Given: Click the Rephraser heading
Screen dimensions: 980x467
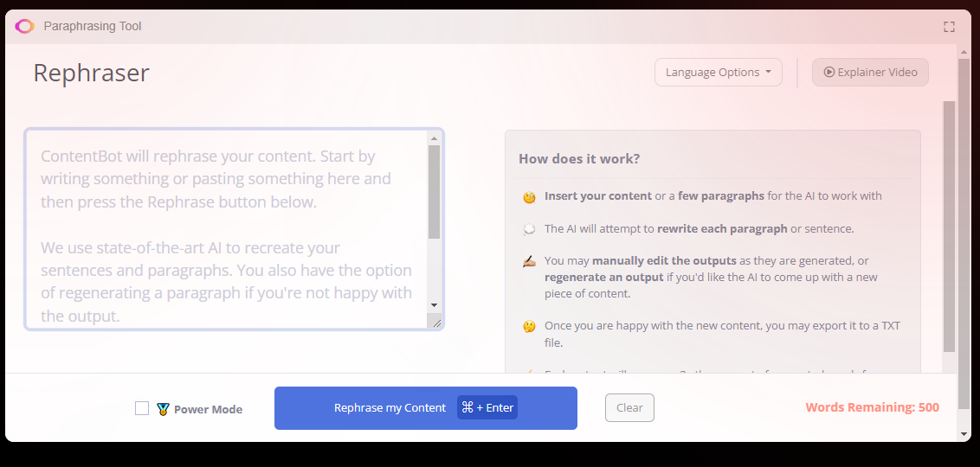Looking at the screenshot, I should (91, 73).
